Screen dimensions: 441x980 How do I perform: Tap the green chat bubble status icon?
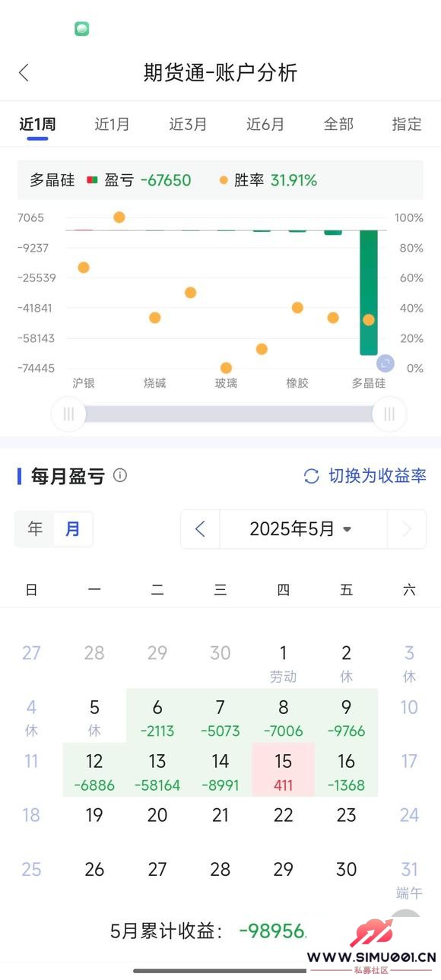click(82, 29)
